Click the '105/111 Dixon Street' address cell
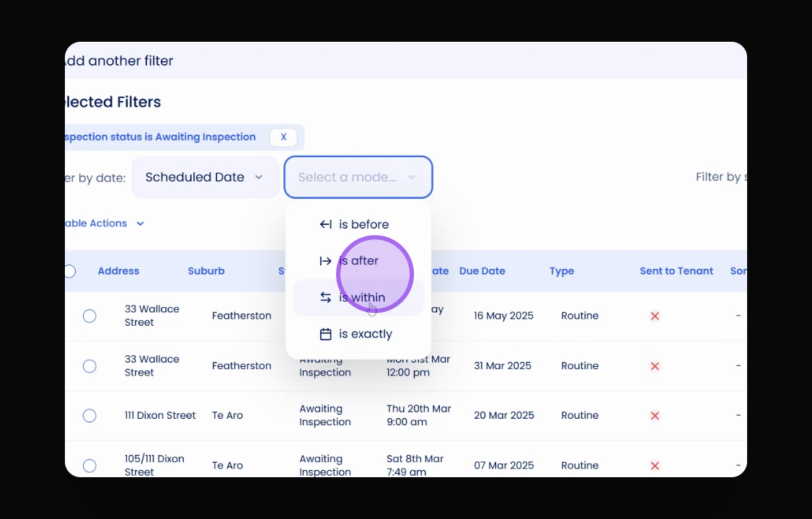 pyautogui.click(x=154, y=465)
